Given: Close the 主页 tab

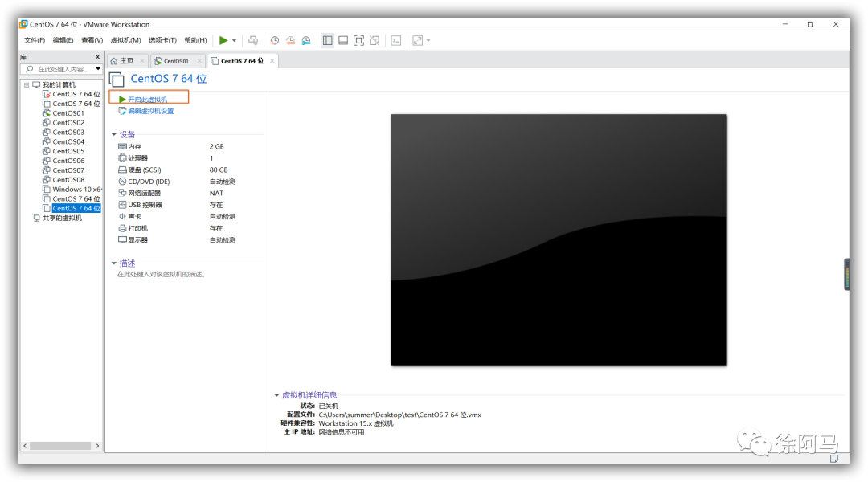Looking at the screenshot, I should (x=142, y=61).
